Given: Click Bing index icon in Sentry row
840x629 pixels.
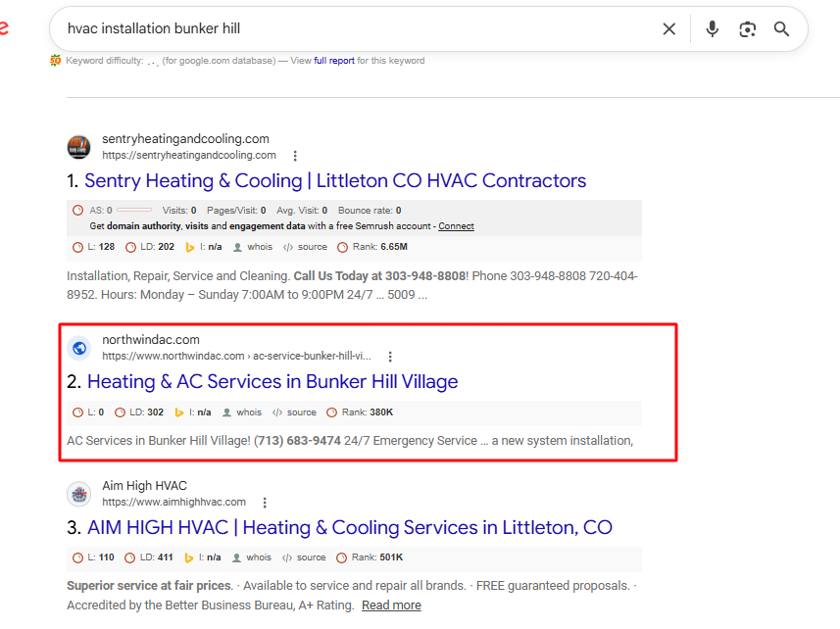Looking at the screenshot, I should pyautogui.click(x=189, y=247).
